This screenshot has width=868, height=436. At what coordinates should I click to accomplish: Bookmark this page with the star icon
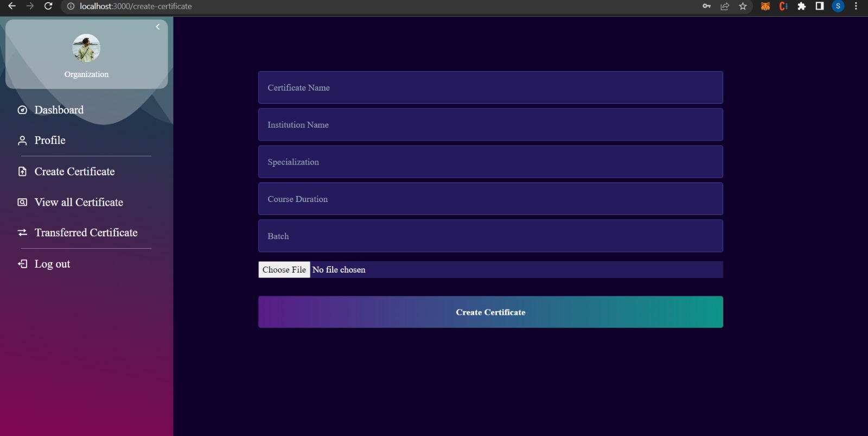coord(743,7)
